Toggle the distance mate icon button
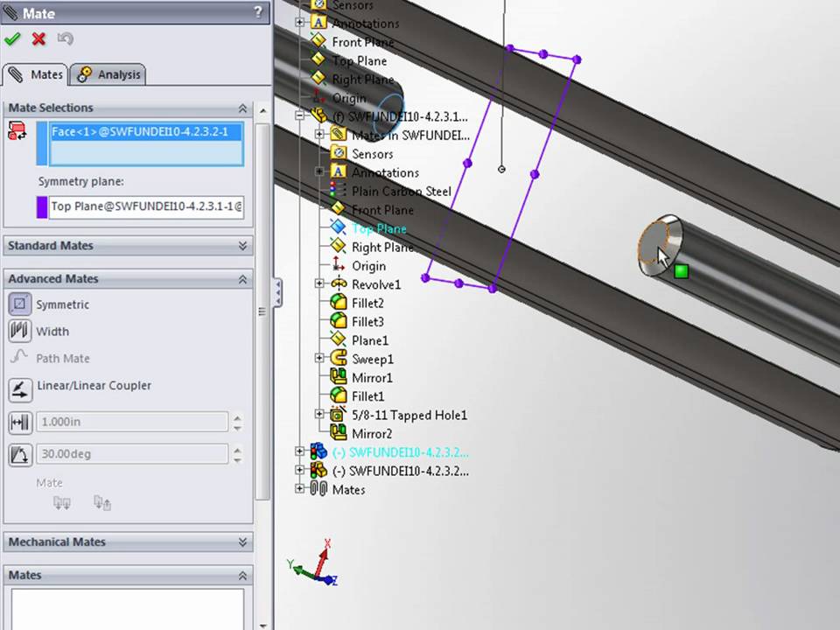 20,423
